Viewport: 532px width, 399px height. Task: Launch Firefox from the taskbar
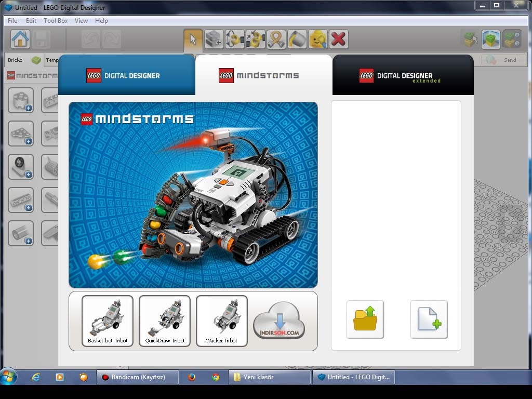192,377
